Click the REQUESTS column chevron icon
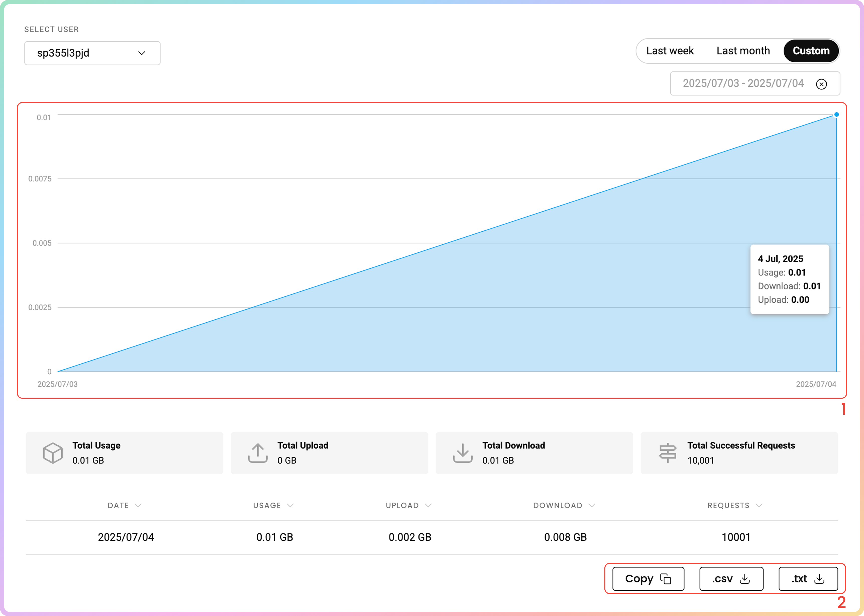 click(759, 506)
